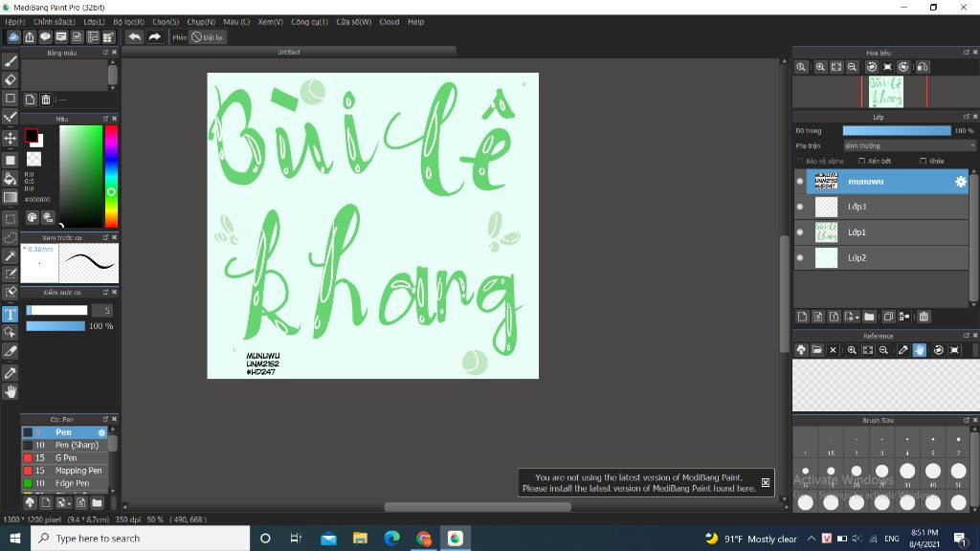Select the transparent color swatch
980x551 pixels.
tap(33, 159)
